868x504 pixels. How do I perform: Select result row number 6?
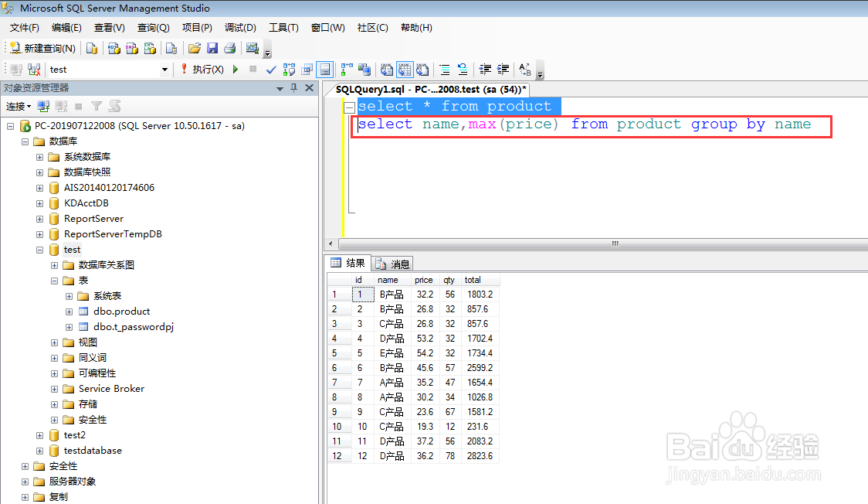339,368
